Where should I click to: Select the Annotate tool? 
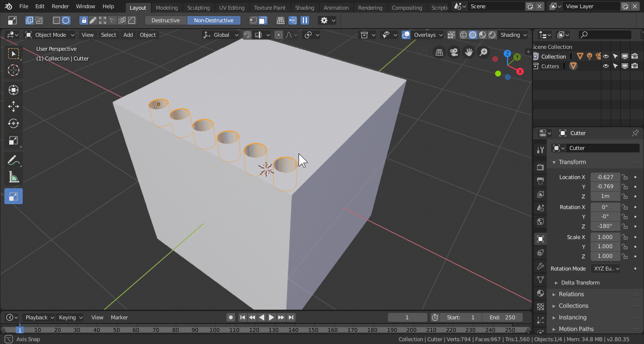tap(14, 160)
